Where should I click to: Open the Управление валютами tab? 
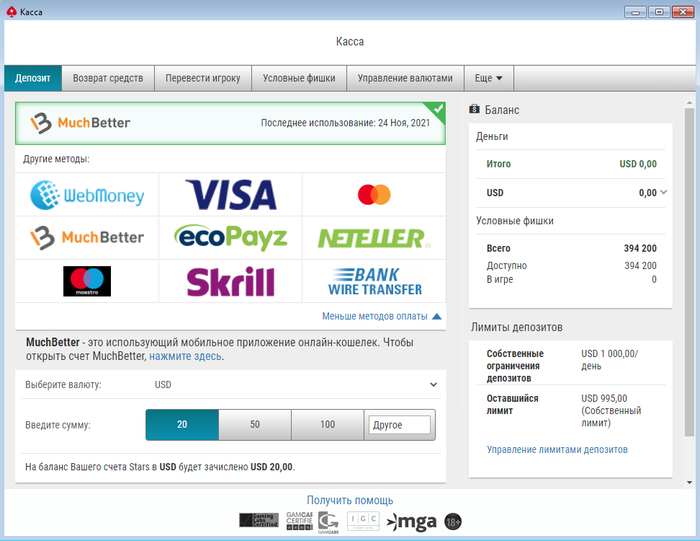point(405,78)
